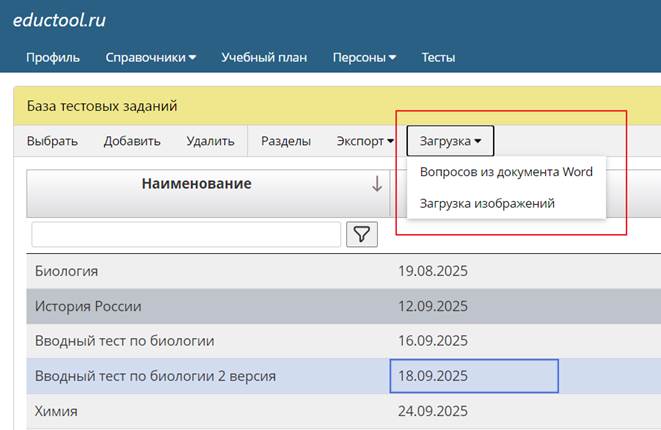Click the Добавить button
The image size is (661, 430).
click(x=132, y=141)
